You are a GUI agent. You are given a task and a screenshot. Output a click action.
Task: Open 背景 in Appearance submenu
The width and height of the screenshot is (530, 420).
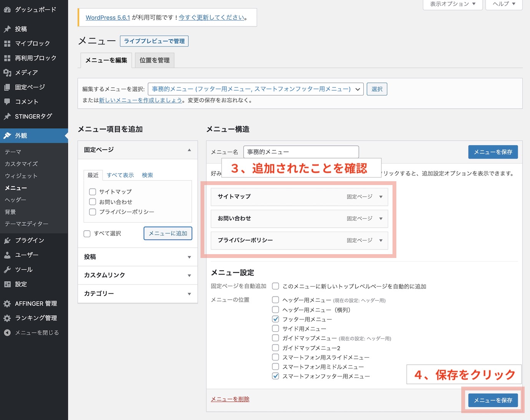point(10,212)
